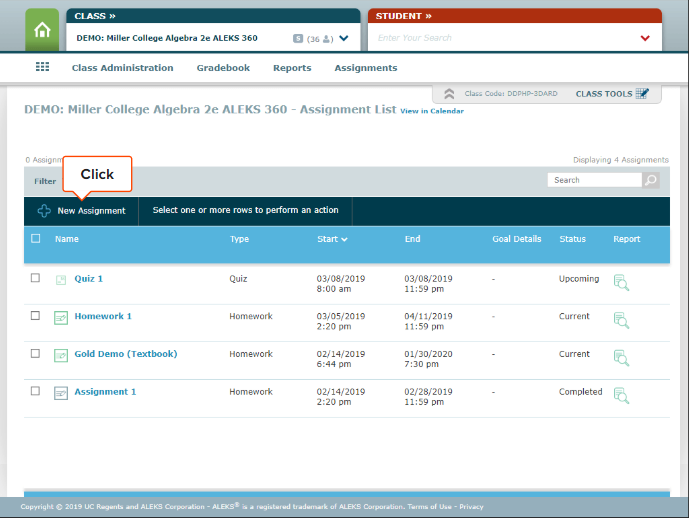Sort by the Start column chevron
The image size is (689, 518).
pos(344,239)
